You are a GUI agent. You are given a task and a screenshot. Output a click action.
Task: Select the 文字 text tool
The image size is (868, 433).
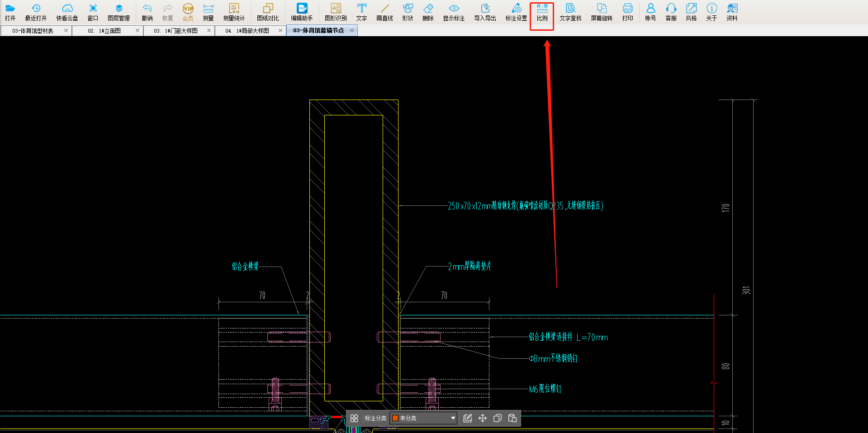(x=361, y=12)
